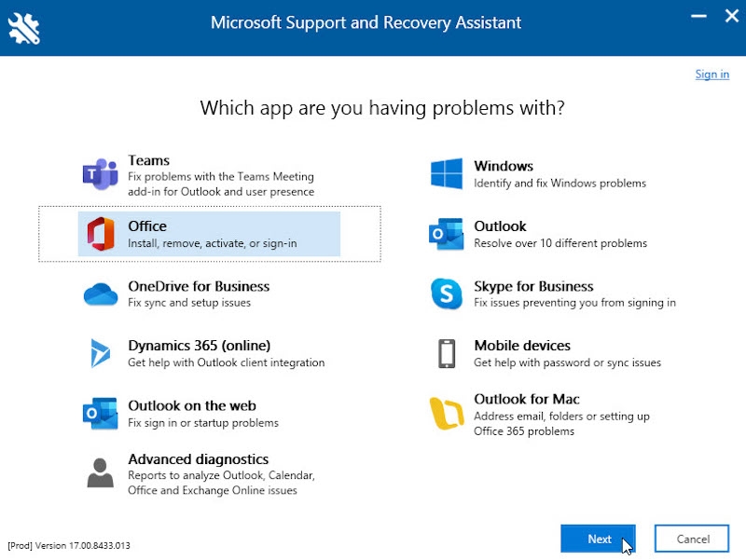The width and height of the screenshot is (746, 560).
Task: Click the Outlook on the web icon
Action: click(x=102, y=414)
